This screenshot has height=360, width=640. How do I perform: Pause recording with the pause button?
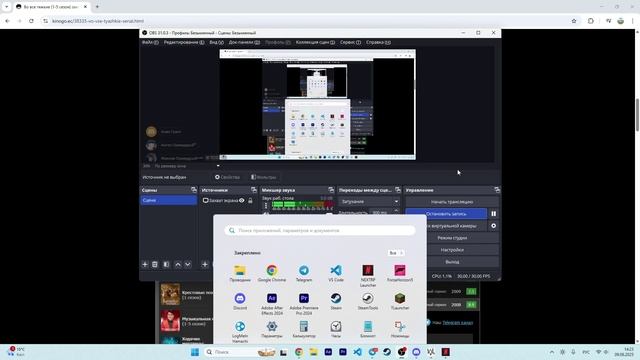click(x=493, y=213)
